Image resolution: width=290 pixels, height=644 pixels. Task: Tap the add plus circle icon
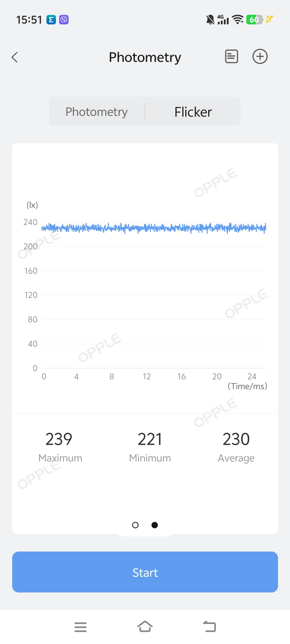(260, 57)
